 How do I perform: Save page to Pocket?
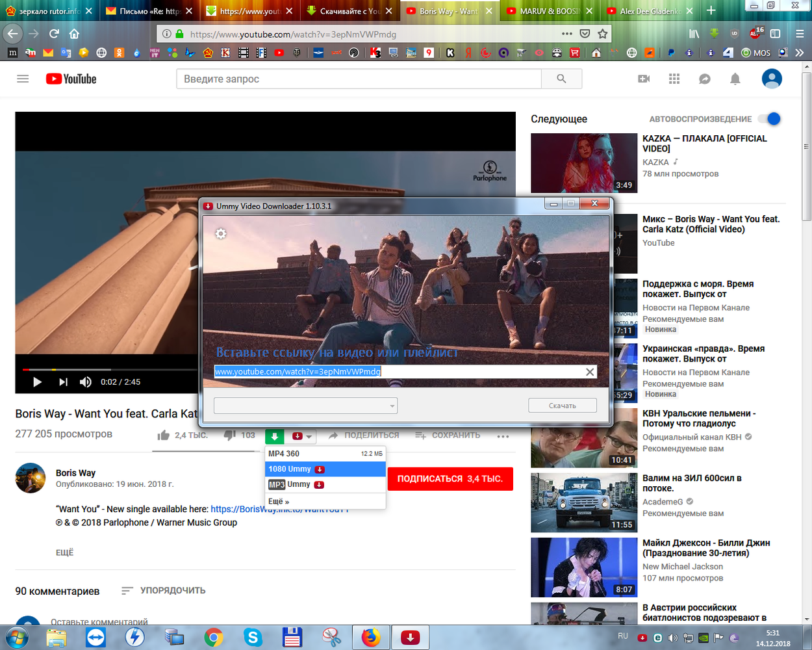coord(585,34)
